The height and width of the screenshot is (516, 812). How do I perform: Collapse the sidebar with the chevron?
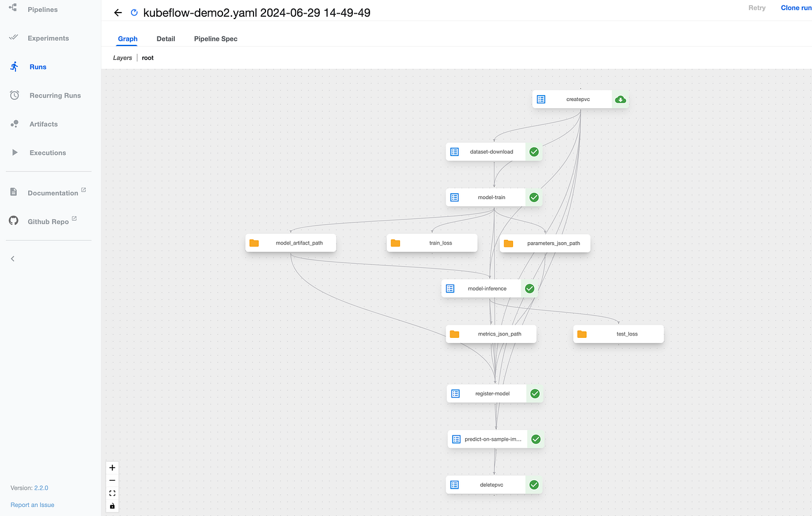click(13, 258)
